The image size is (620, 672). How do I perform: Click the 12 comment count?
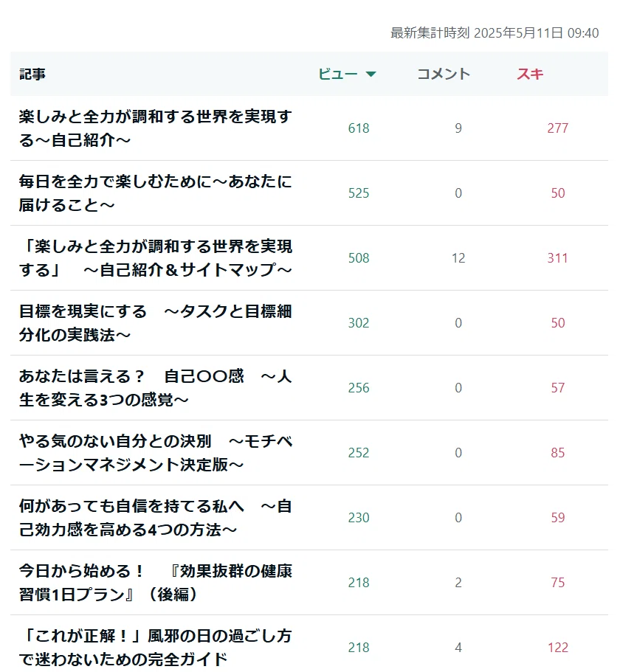click(x=458, y=258)
